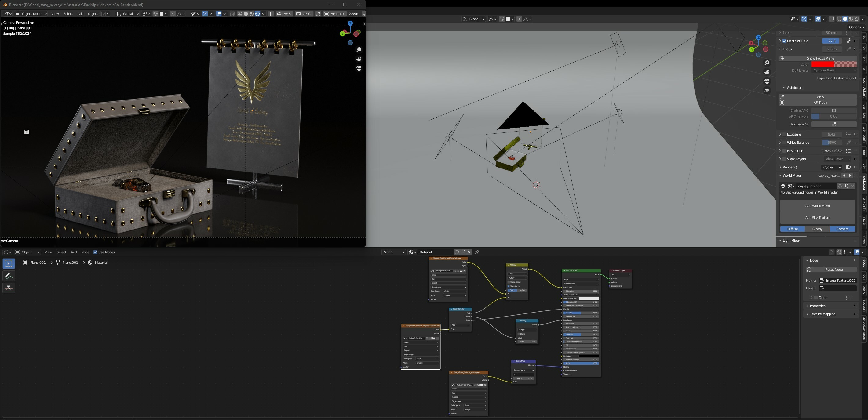Select the Annotate tool in node editor
868x420 pixels.
coord(9,276)
